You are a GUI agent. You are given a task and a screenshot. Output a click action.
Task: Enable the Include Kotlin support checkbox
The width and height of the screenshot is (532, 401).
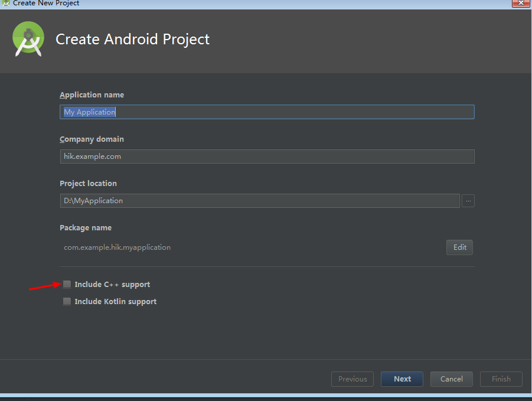pos(67,301)
